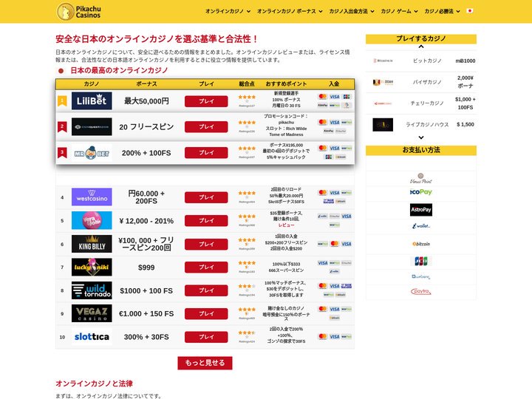
Task: Expand the カジノ入出金方法 menu
Action: point(352,11)
